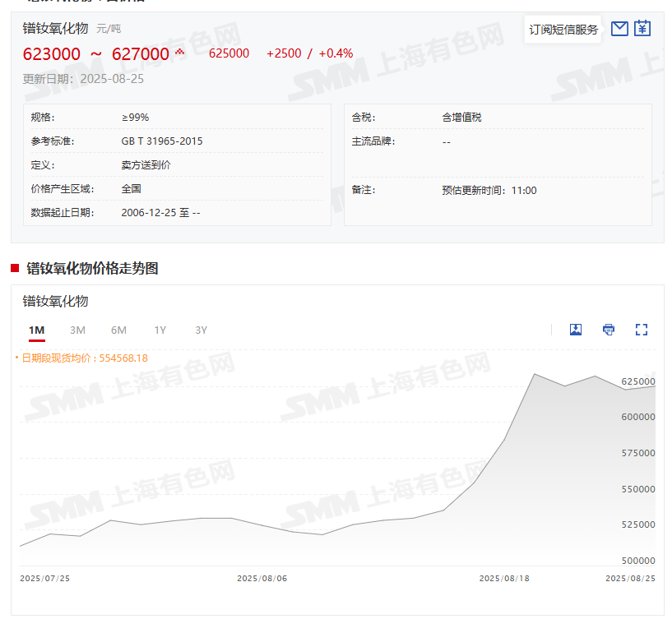Image resolution: width=672 pixels, height=619 pixels.
Task: Click the 625000 average price value at top
Action: coord(229,53)
